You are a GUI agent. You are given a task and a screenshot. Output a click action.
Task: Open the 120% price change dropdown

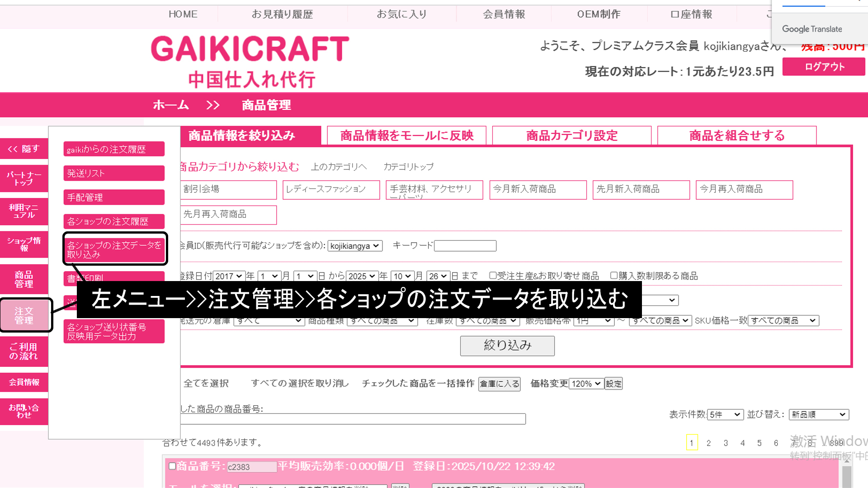pyautogui.click(x=586, y=384)
